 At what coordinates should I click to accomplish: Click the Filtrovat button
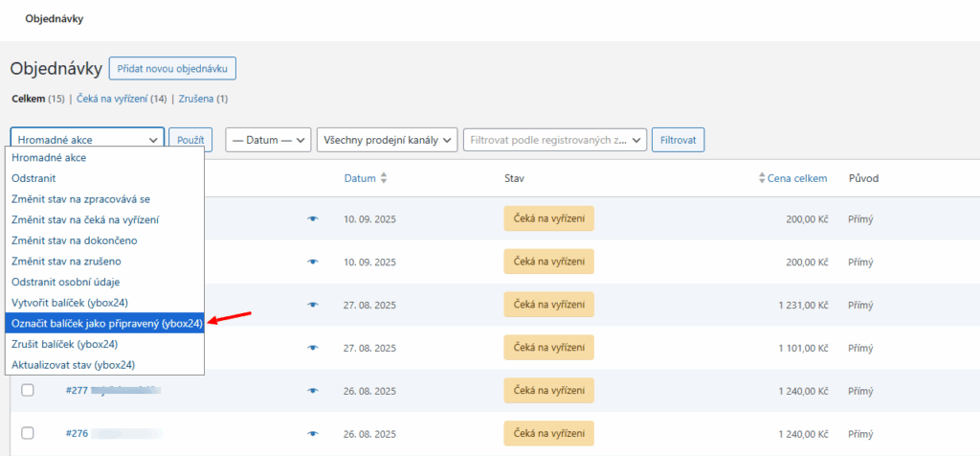coord(678,140)
